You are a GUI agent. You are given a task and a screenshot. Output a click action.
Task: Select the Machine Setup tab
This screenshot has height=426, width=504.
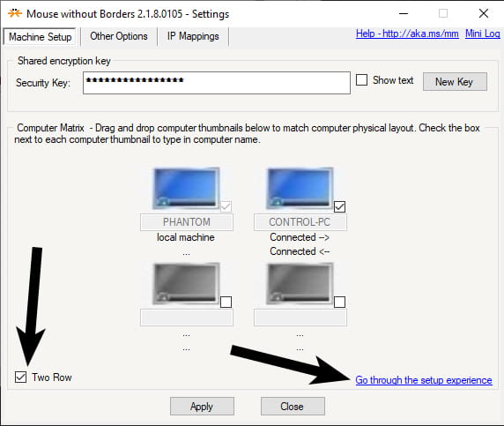(x=41, y=37)
